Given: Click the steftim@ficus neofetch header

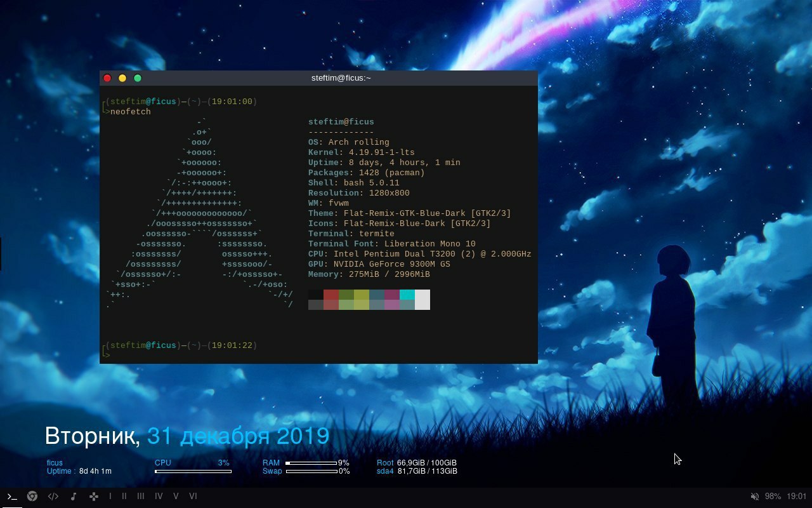Looking at the screenshot, I should (341, 122).
